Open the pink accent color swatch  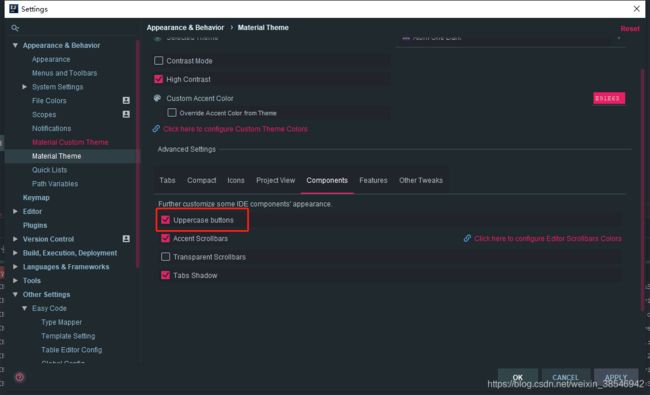click(x=609, y=98)
